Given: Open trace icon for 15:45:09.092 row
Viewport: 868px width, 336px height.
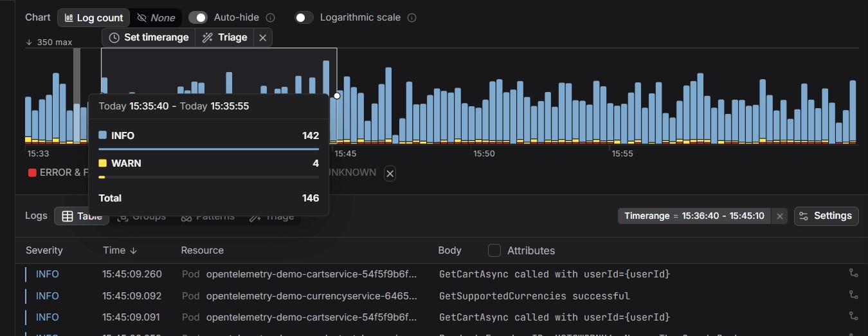Looking at the screenshot, I should (x=853, y=295).
